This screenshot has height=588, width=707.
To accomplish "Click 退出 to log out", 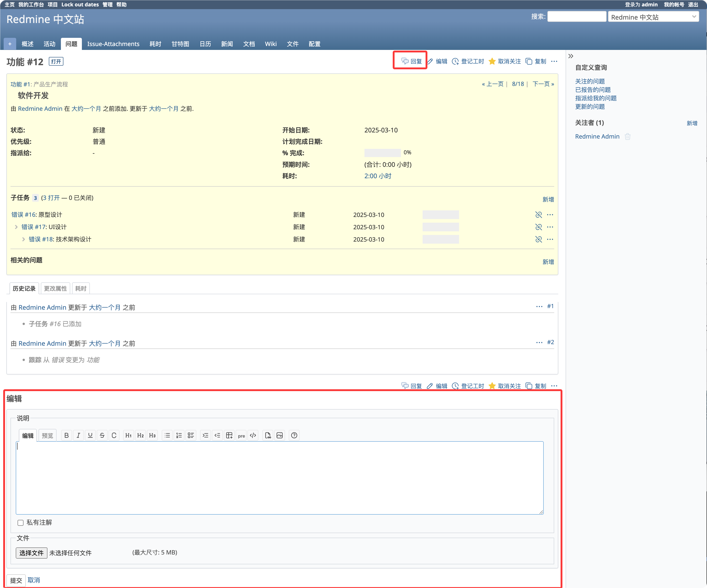I will (x=693, y=5).
